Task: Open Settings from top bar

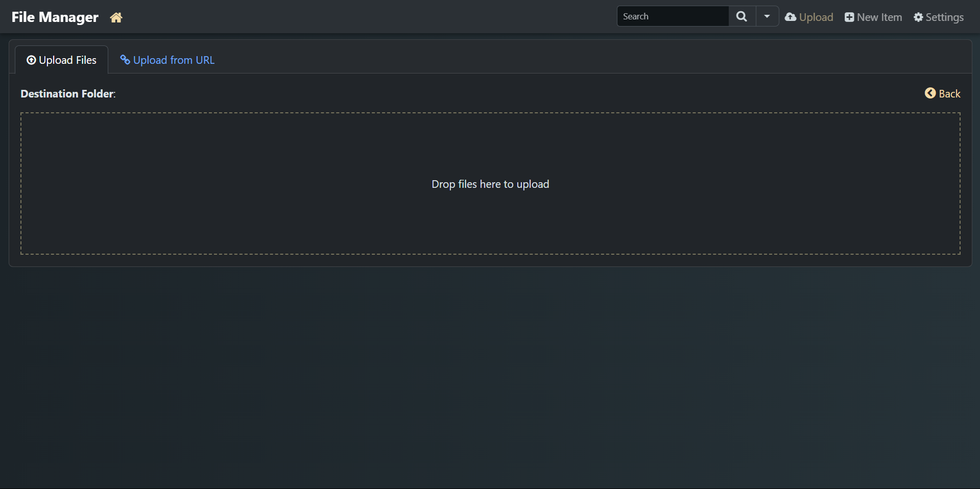Action: (939, 17)
